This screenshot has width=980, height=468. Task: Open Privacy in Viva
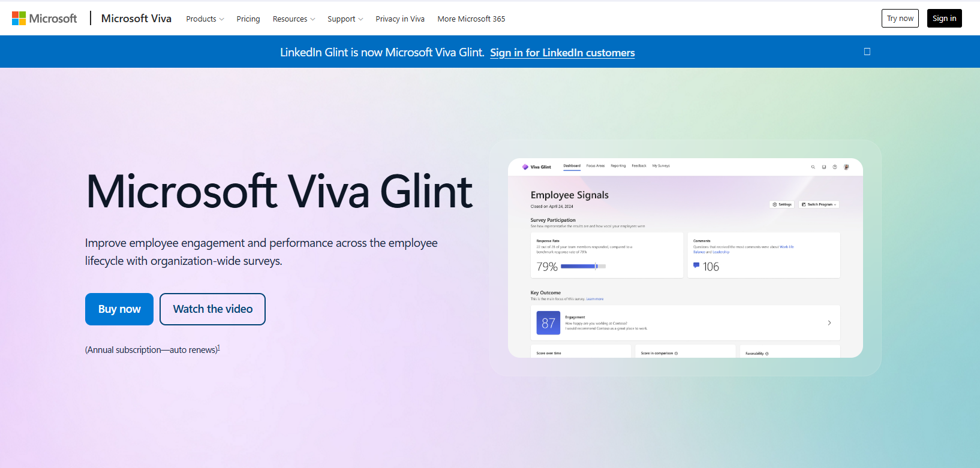point(400,19)
